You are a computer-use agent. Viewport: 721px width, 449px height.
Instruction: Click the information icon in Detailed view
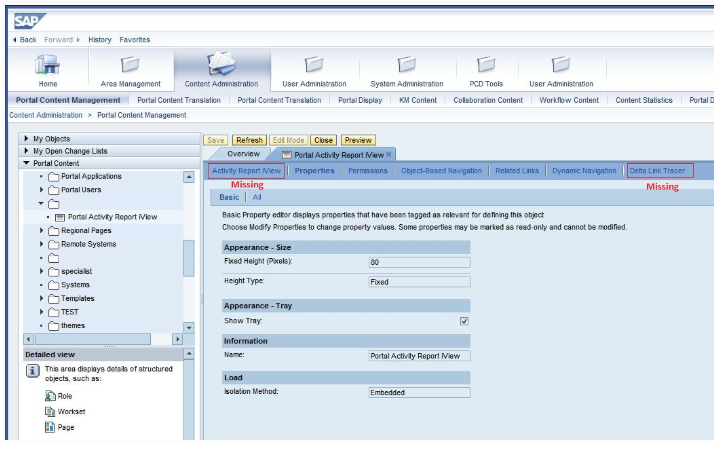coord(33,370)
